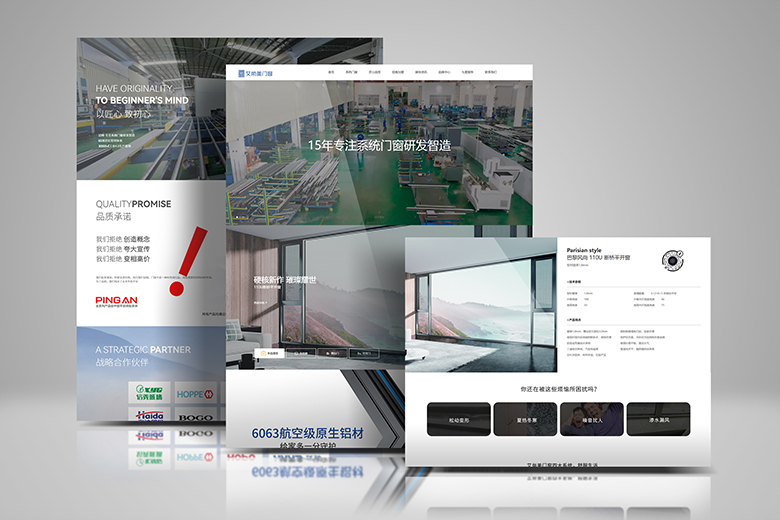
Task: Click the factory banner reading 15年专注系统门窗研发智造
Action: (379, 147)
